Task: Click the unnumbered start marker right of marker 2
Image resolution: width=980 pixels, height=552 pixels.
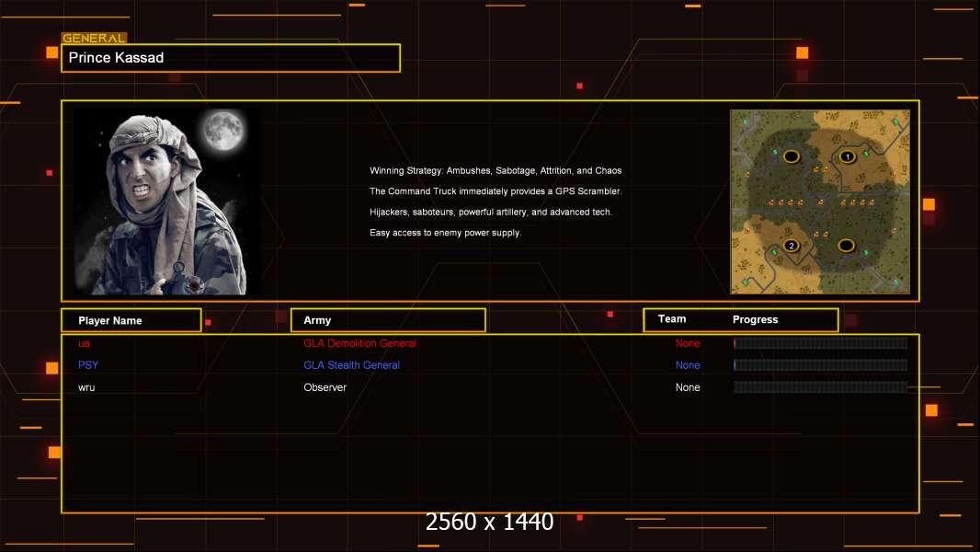Action: pyautogui.click(x=847, y=246)
